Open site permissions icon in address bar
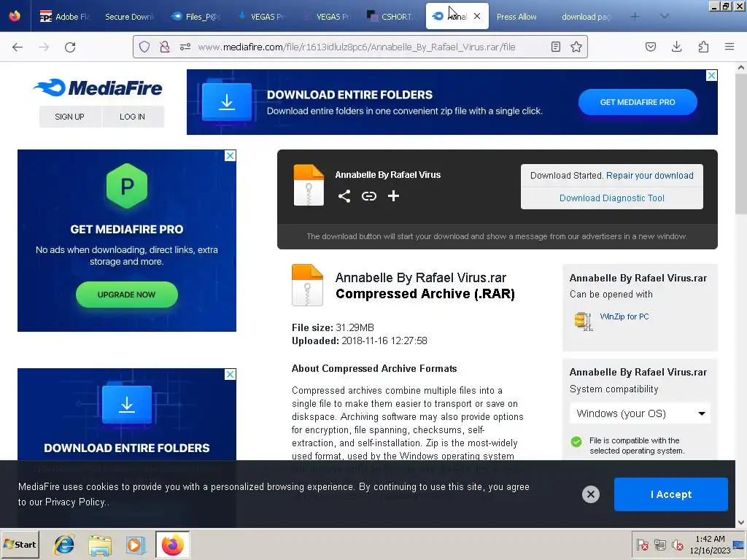747x560 pixels. pyautogui.click(x=185, y=47)
